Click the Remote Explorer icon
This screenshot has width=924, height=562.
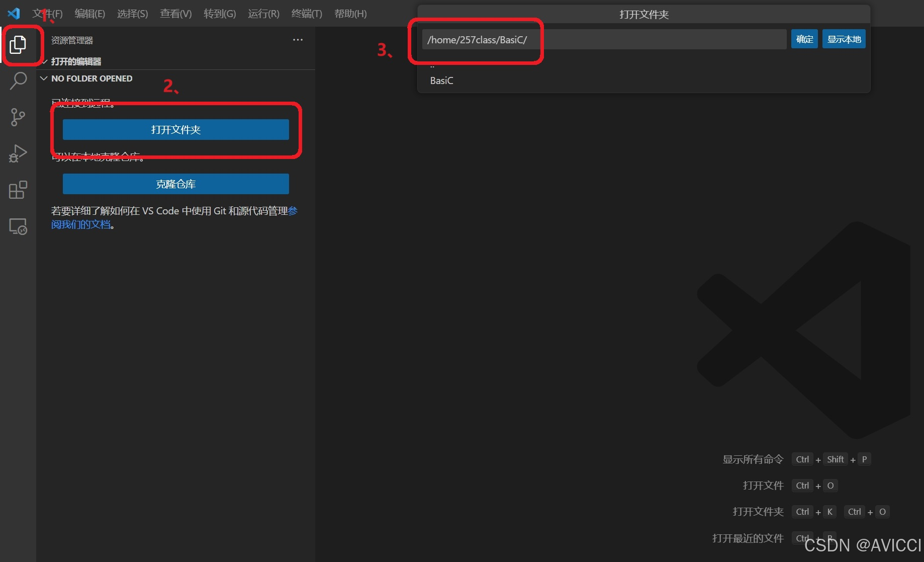coord(19,226)
